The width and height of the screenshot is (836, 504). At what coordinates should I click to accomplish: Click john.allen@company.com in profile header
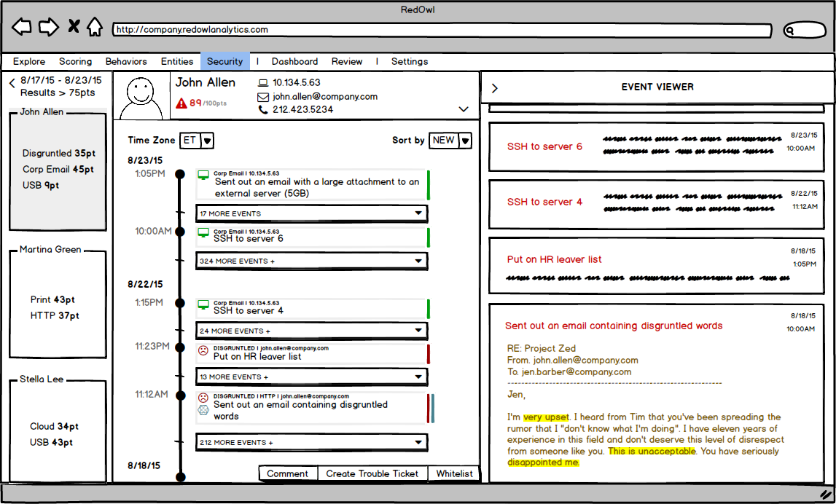[x=324, y=97]
